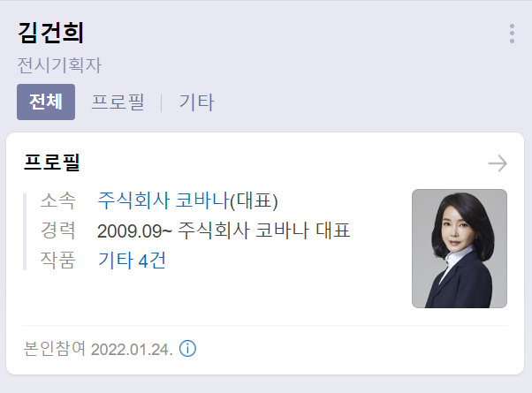The width and height of the screenshot is (532, 393).
Task: Click the 김건희 name title
Action: click(50, 33)
